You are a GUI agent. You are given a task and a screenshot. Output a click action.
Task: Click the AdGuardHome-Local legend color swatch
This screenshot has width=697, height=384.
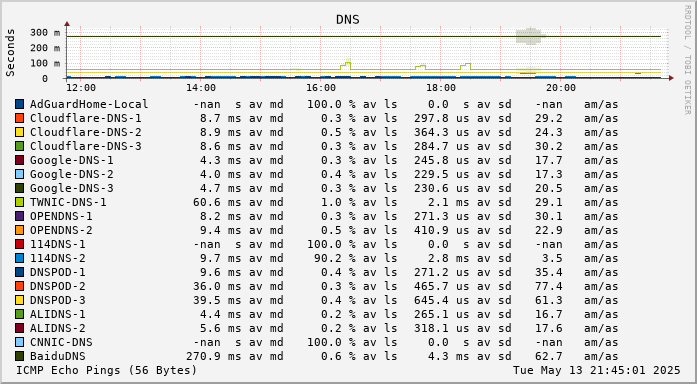[20, 104]
